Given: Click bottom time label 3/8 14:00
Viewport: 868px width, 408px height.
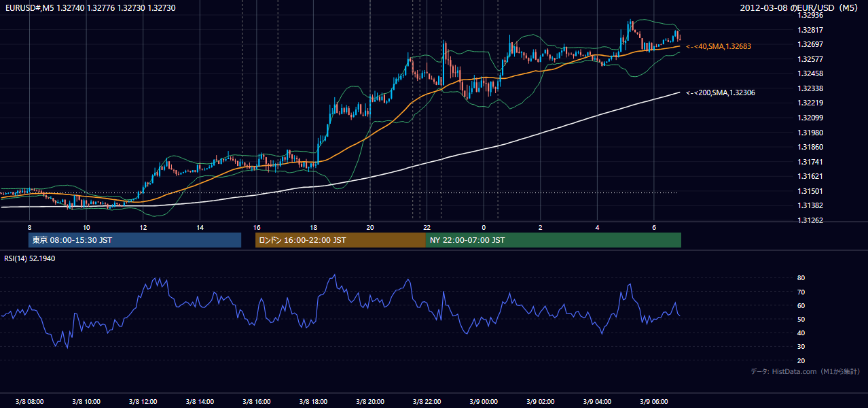Looking at the screenshot, I should click(x=200, y=401).
